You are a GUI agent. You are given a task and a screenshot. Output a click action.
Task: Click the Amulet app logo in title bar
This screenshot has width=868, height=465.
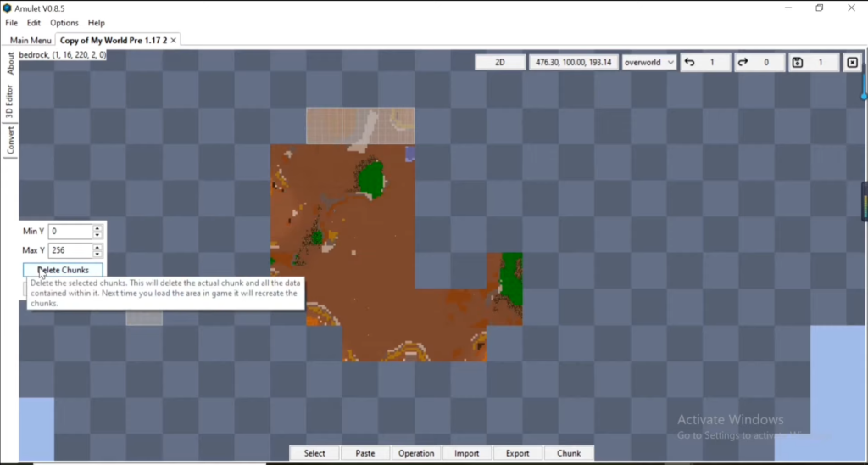point(7,8)
